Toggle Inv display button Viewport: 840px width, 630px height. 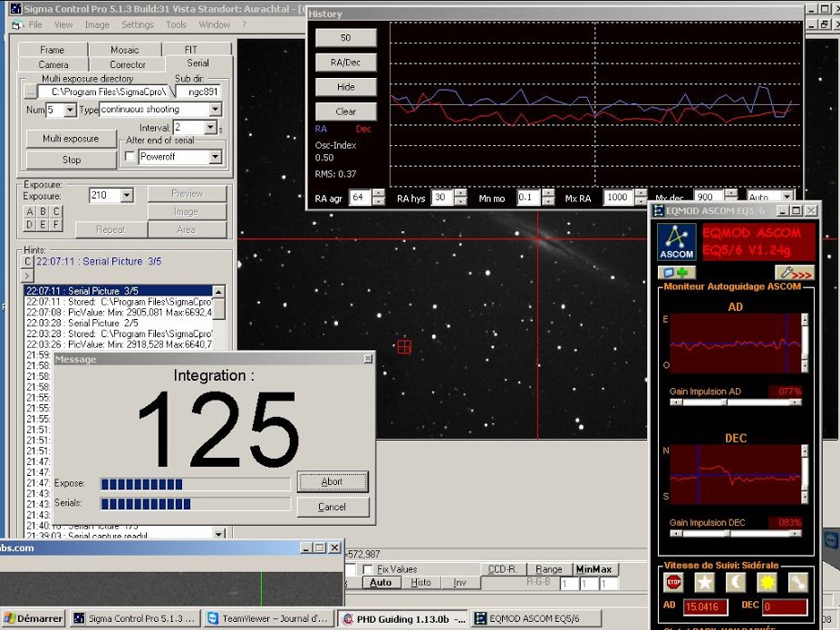click(459, 582)
